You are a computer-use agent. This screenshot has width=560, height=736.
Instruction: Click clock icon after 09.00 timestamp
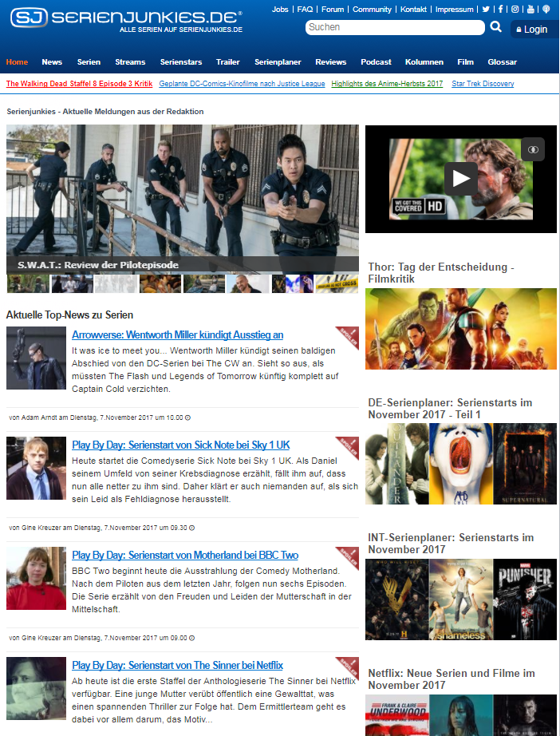pyautogui.click(x=191, y=638)
